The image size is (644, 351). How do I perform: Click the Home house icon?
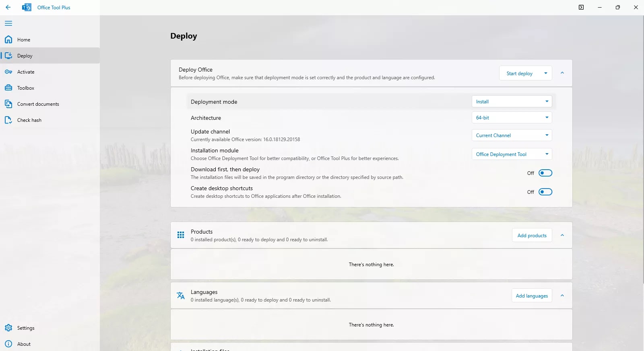[x=8, y=39]
